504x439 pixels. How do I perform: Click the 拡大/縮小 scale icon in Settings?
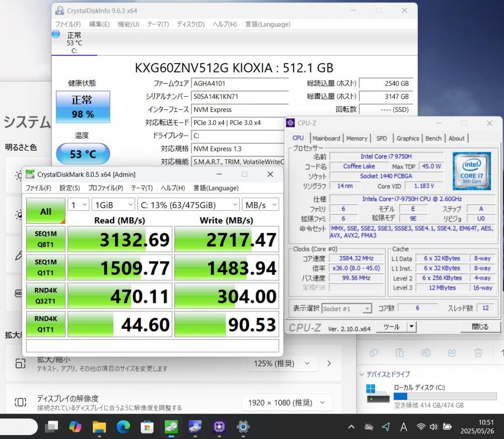21,363
